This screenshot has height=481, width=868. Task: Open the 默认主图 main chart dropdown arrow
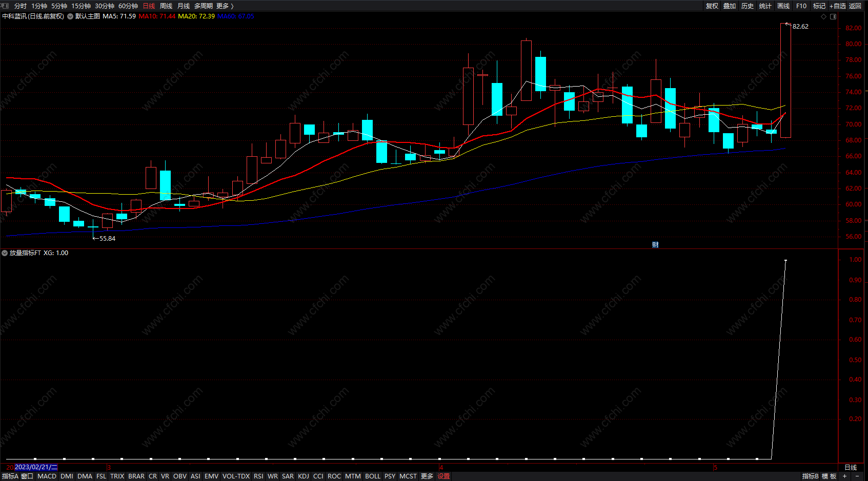(x=70, y=16)
